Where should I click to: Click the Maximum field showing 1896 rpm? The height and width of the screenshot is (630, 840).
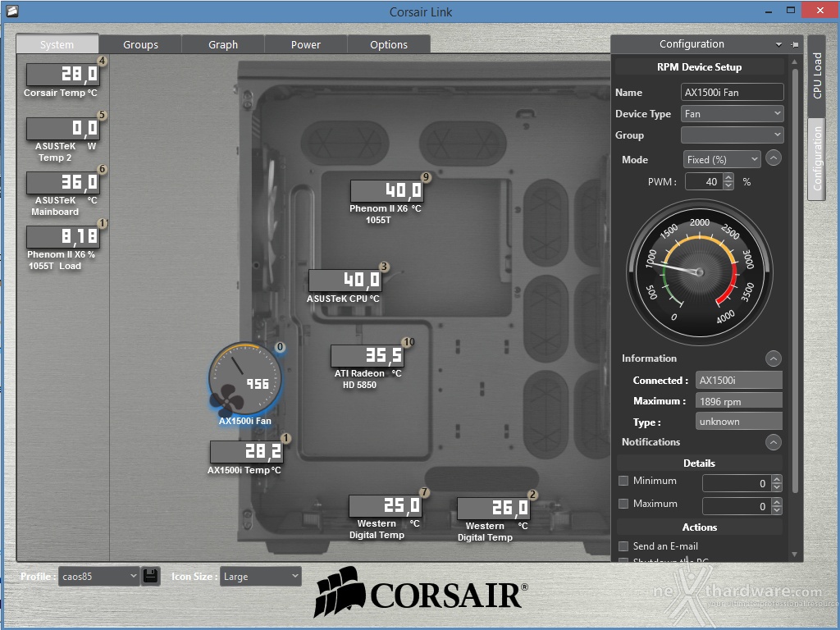(739, 401)
